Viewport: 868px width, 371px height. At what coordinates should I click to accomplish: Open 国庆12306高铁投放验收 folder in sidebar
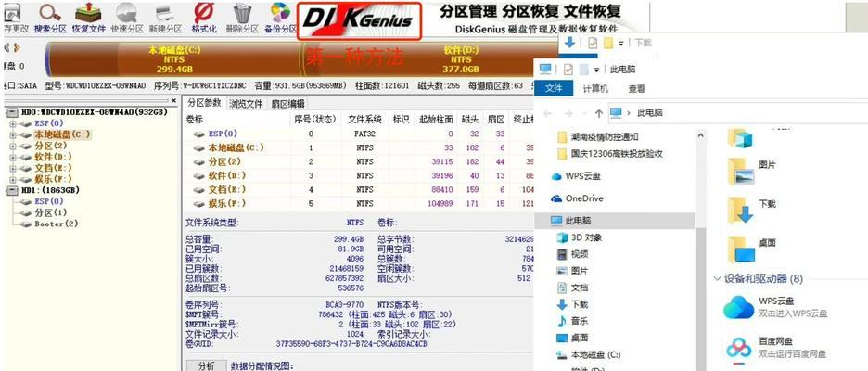pyautogui.click(x=615, y=153)
